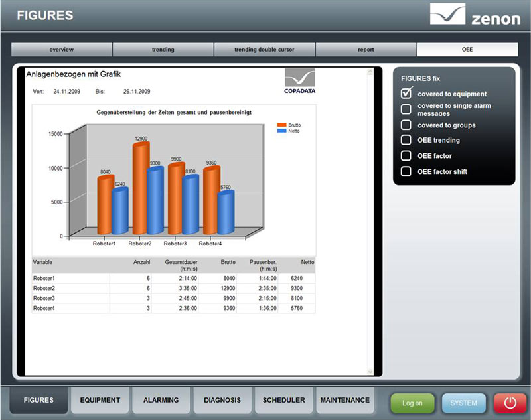Switch to the overview tab
Image resolution: width=531 pixels, height=420 pixels.
point(62,50)
